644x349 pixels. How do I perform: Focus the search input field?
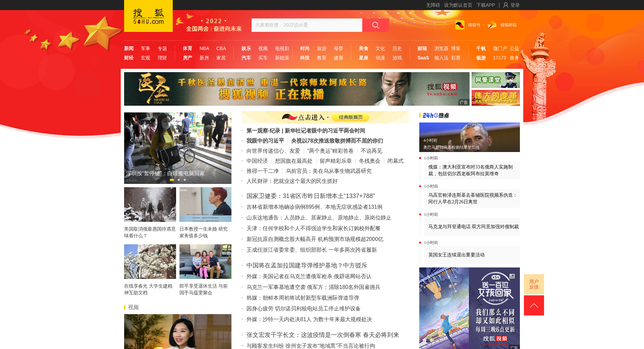click(x=307, y=25)
